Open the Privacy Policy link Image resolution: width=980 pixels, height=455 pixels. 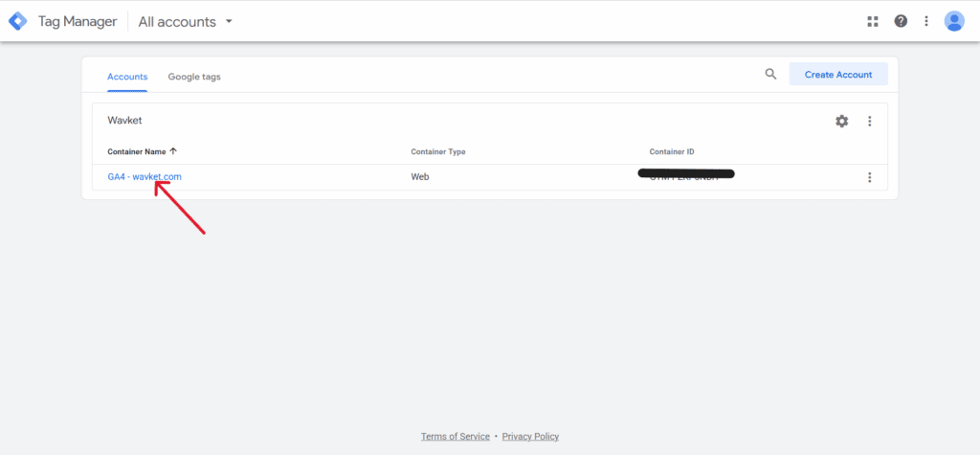coord(530,436)
